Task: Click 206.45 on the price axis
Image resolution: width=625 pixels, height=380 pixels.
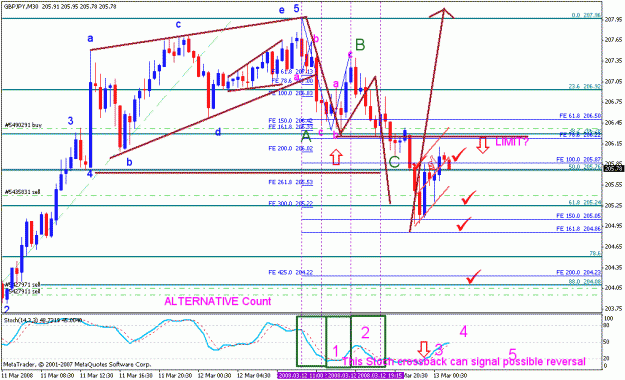Action: [613, 122]
